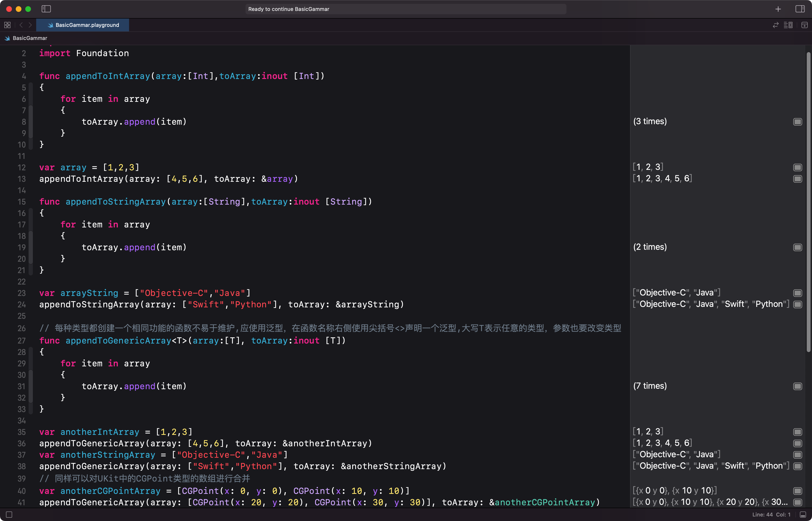
Task: Click 'anotherStringArray' variable on line 37
Action: click(108, 455)
